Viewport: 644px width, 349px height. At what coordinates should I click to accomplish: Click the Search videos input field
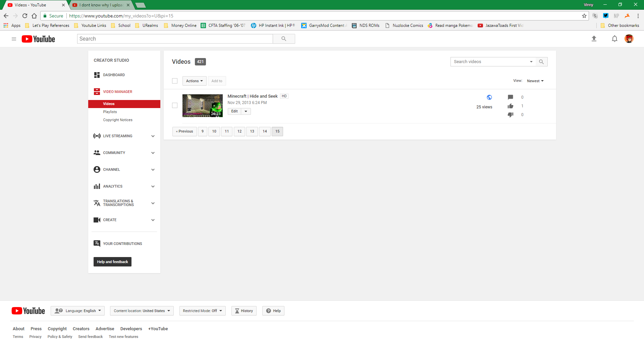490,62
